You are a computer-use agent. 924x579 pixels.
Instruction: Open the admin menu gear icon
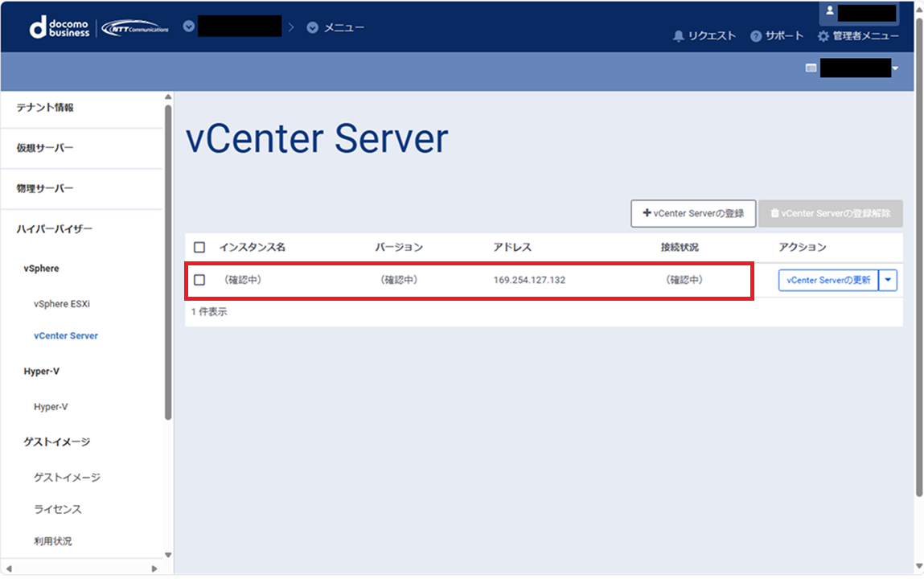(x=823, y=36)
